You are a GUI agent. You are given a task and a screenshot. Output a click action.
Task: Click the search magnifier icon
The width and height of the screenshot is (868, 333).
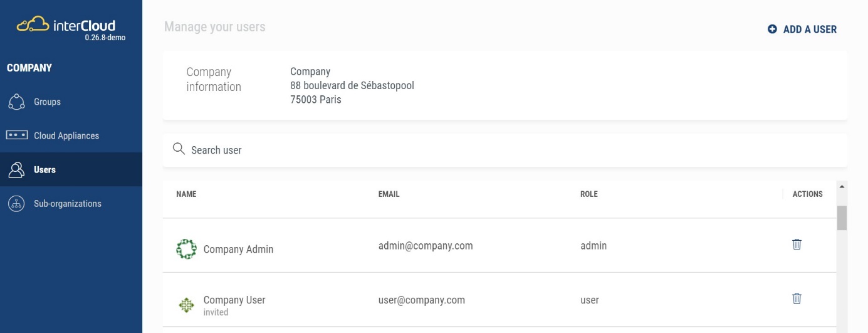coord(179,149)
